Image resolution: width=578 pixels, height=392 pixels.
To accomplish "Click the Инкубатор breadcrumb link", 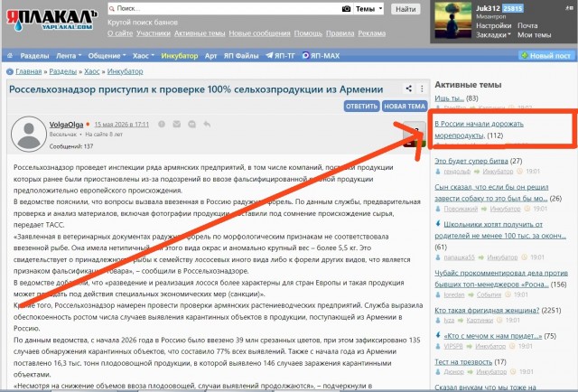I will pyautogui.click(x=125, y=71).
